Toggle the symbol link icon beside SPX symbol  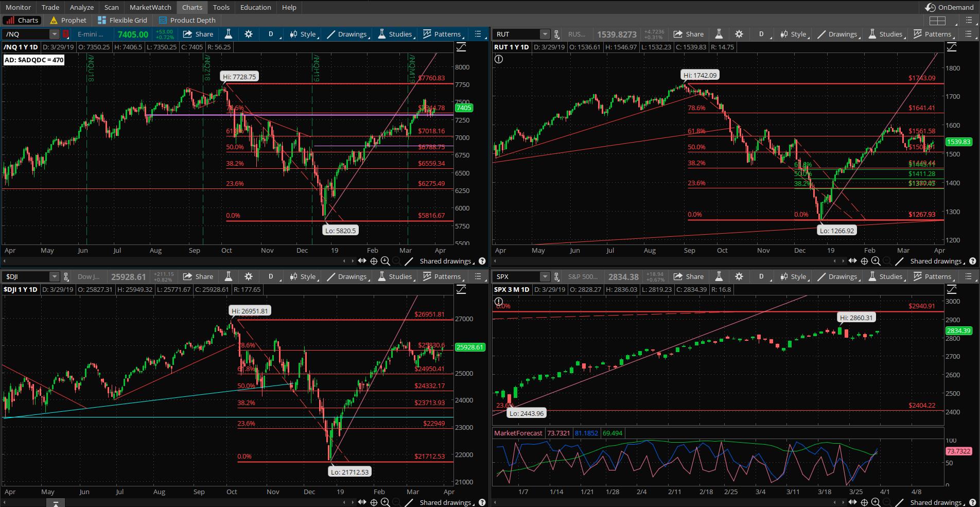point(556,276)
